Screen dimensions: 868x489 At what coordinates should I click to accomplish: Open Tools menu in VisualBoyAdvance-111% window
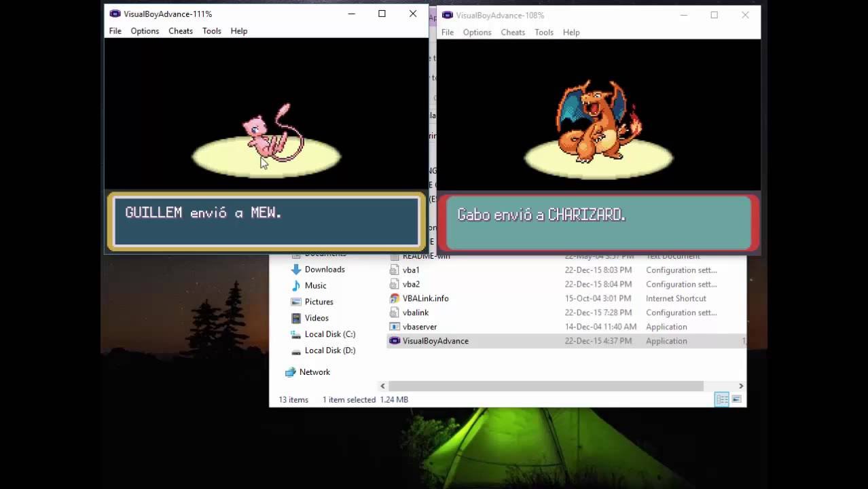212,31
